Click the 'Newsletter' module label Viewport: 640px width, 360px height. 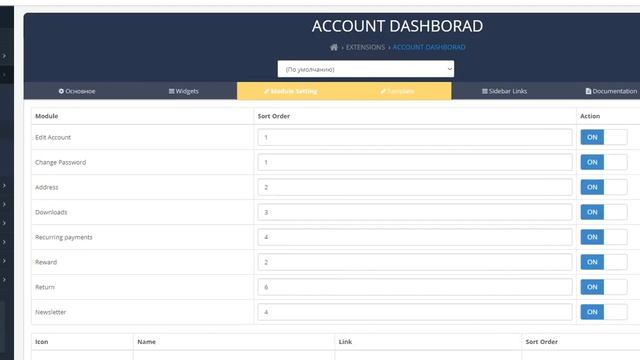click(x=51, y=312)
